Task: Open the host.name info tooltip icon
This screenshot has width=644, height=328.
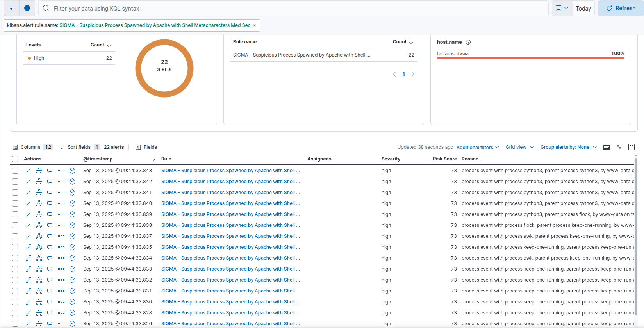Action: pos(468,42)
